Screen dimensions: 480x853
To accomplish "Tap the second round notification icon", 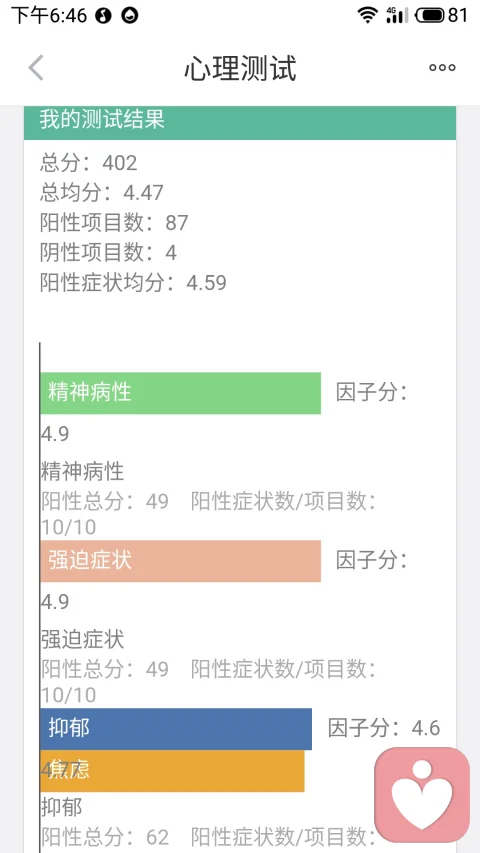I will [x=130, y=16].
